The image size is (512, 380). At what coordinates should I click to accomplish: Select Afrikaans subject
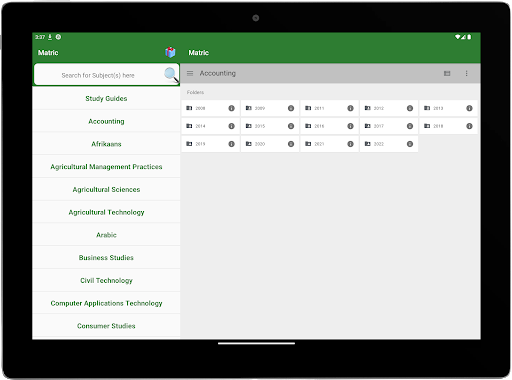[106, 144]
